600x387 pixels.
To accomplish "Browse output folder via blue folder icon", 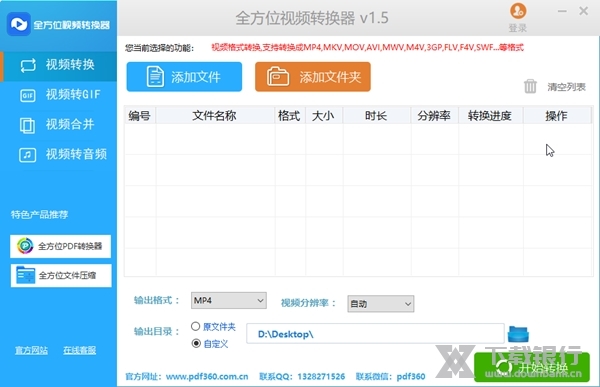I will coord(518,334).
